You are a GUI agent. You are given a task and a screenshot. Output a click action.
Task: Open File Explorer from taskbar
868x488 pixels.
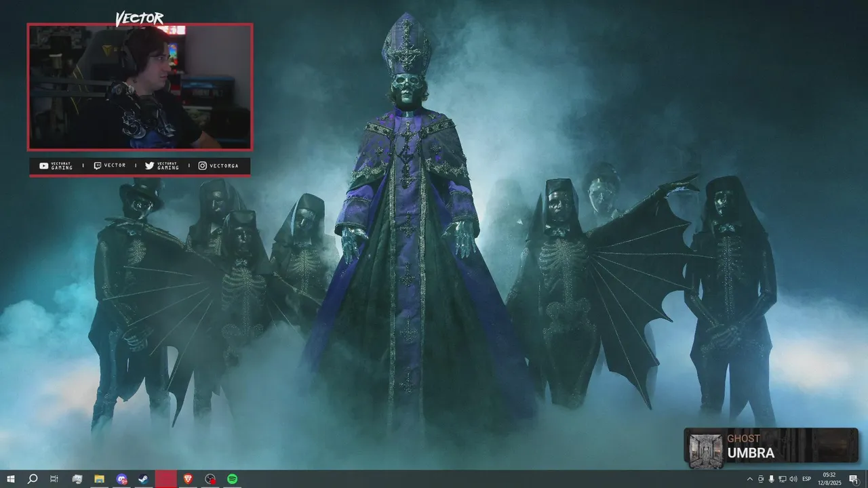coord(99,479)
